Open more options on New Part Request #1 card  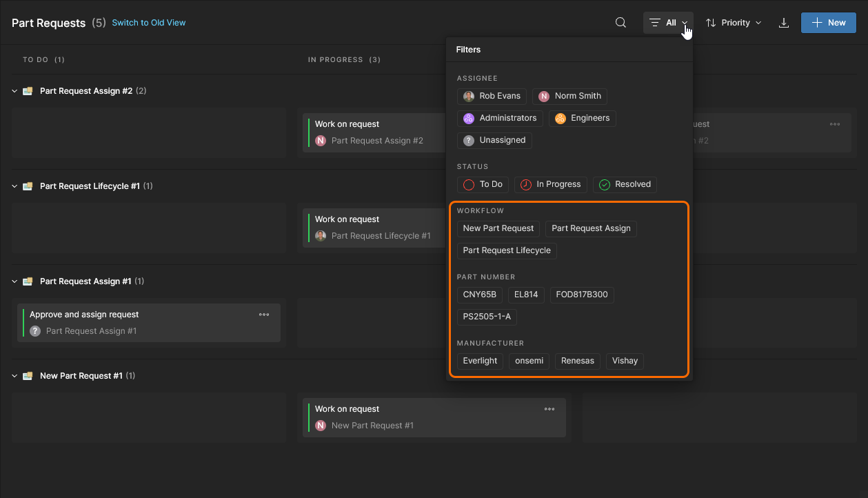pos(549,409)
